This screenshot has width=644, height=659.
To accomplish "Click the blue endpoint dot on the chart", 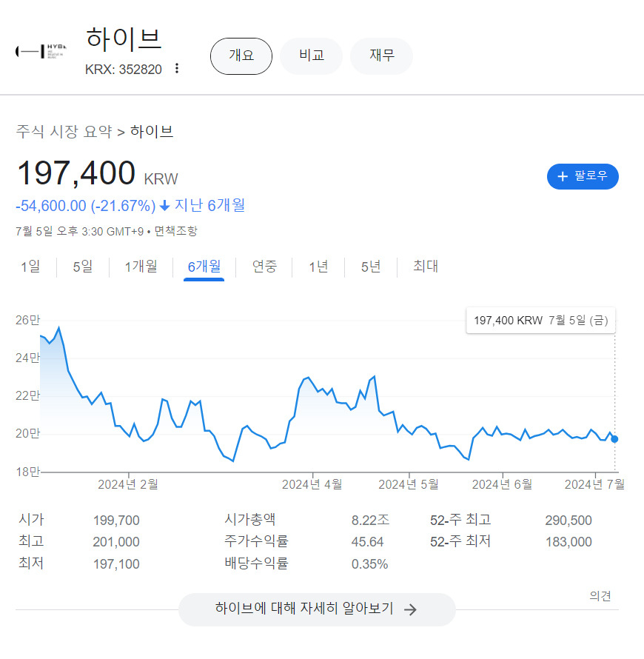I will [x=614, y=439].
